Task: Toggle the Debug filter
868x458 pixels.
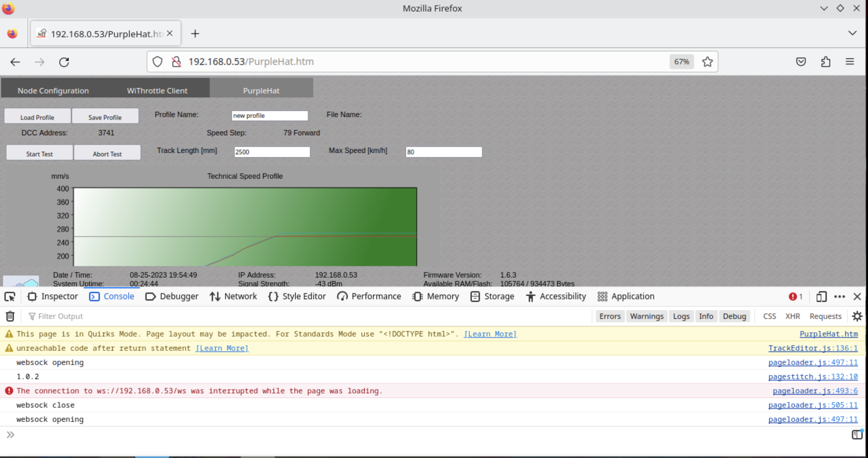Action: [x=734, y=316]
